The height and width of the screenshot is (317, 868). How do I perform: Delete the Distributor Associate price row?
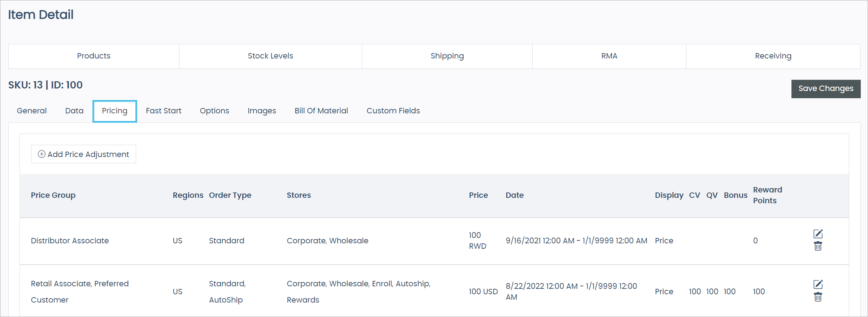[x=818, y=246]
